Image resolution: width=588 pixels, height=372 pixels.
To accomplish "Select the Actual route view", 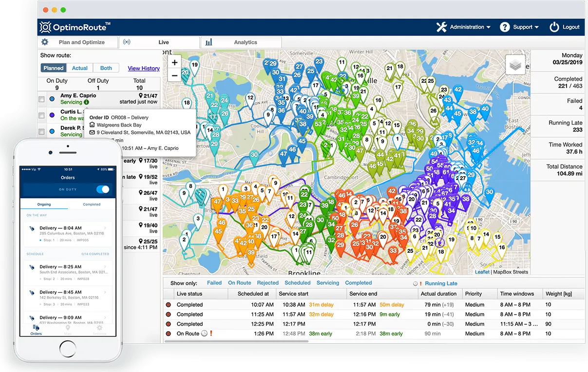I will coord(80,68).
